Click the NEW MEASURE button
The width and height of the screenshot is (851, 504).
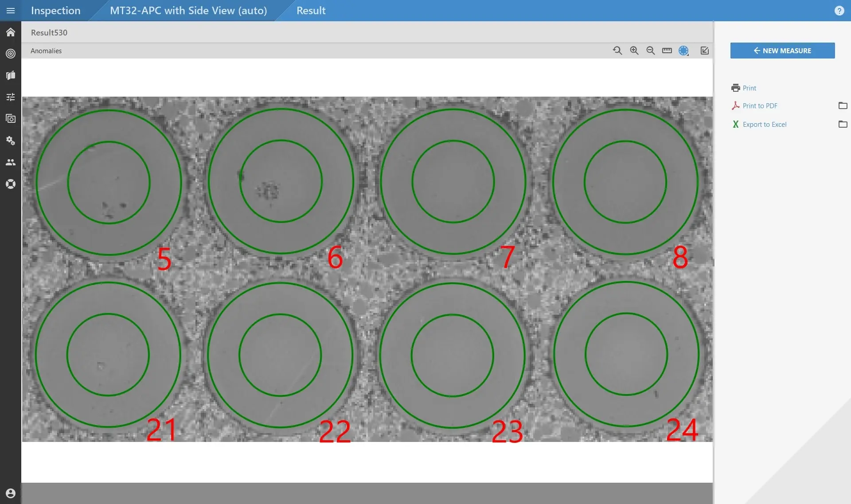782,51
